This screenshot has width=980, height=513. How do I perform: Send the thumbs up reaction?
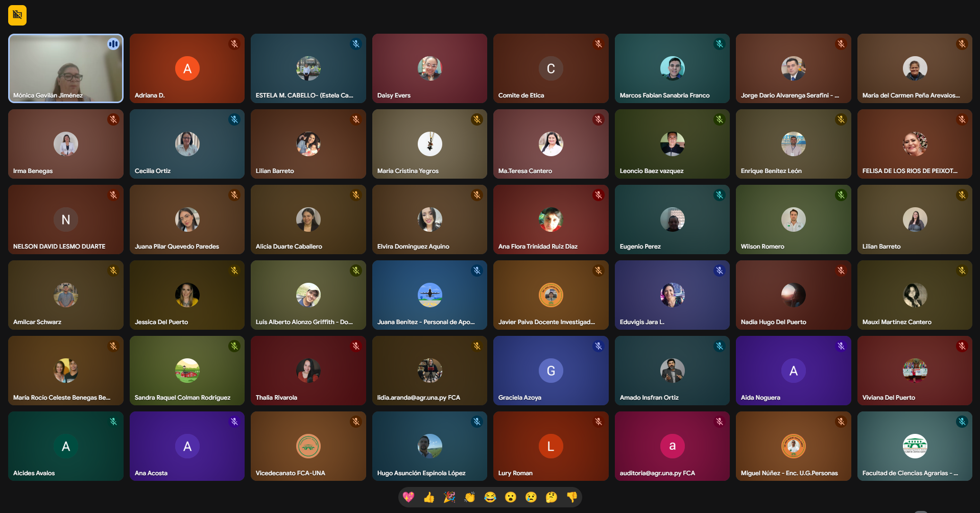click(429, 497)
